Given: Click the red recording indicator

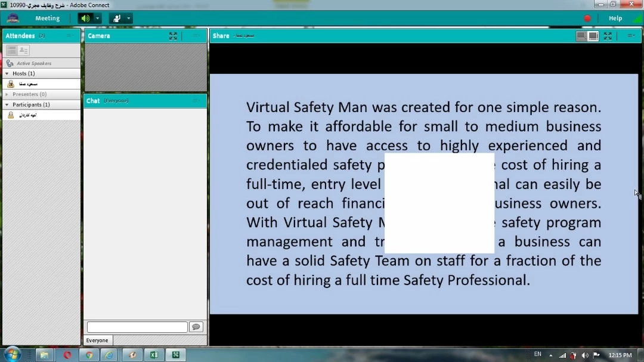Looking at the screenshot, I should [587, 18].
